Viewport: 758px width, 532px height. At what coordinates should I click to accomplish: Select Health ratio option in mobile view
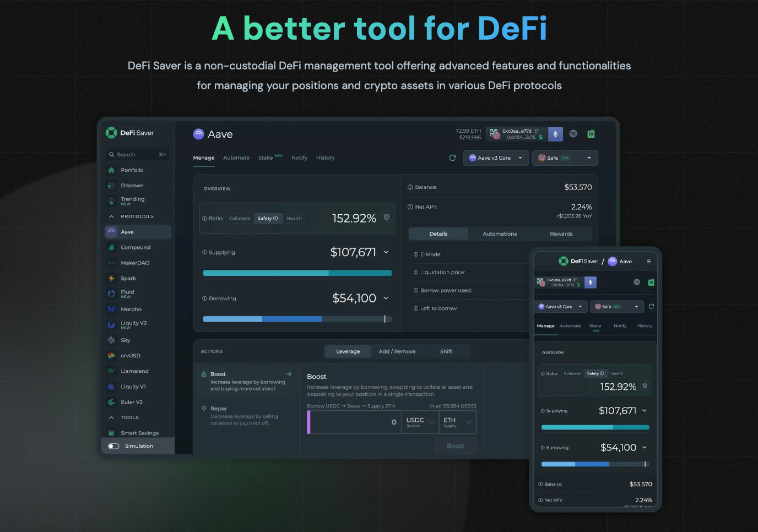[617, 373]
